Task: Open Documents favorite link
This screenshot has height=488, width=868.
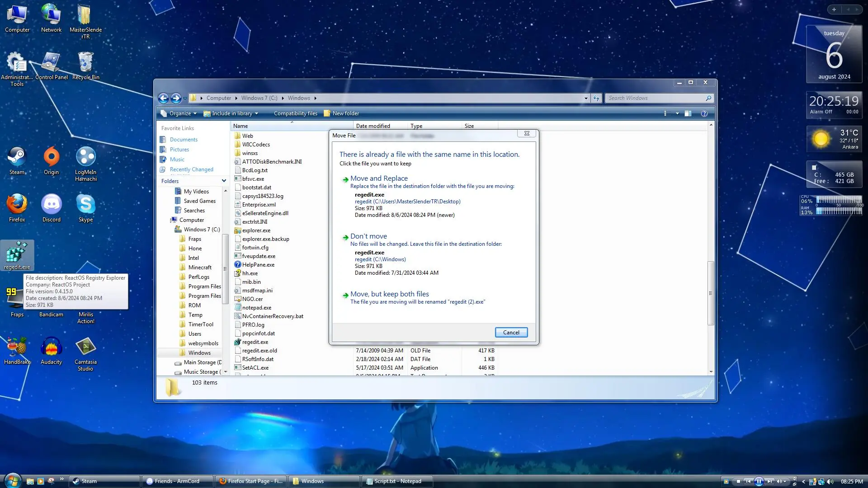Action: (x=184, y=140)
